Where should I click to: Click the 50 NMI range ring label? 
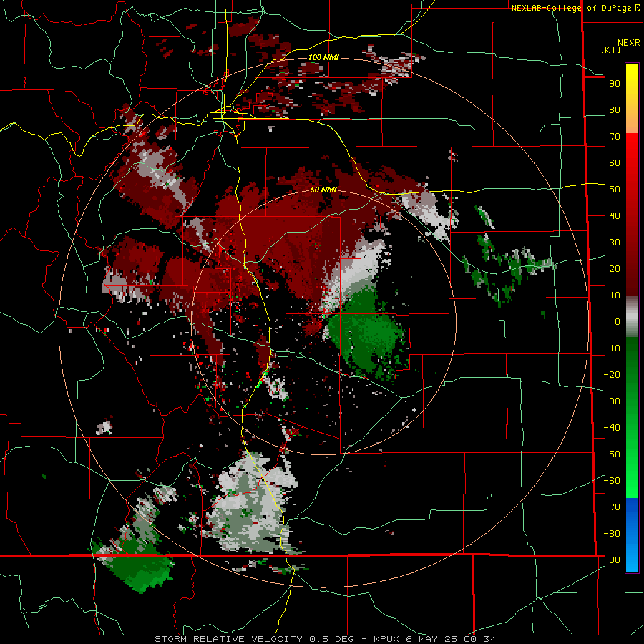pos(323,190)
